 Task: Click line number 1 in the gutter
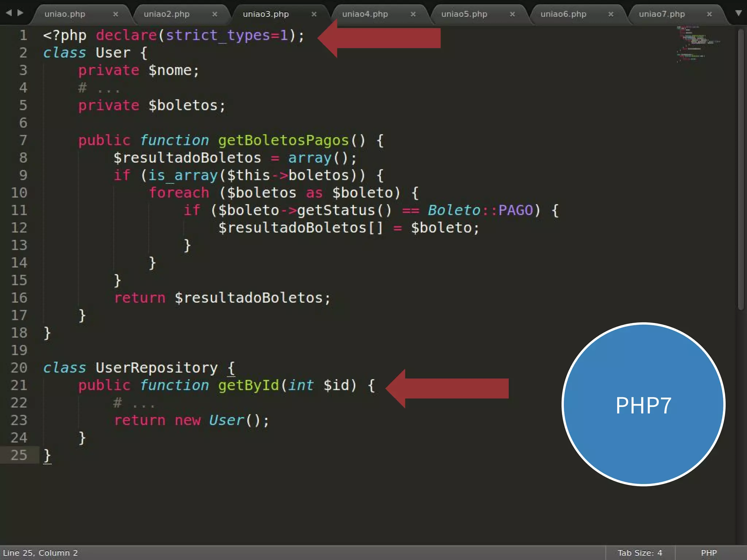pyautogui.click(x=23, y=35)
